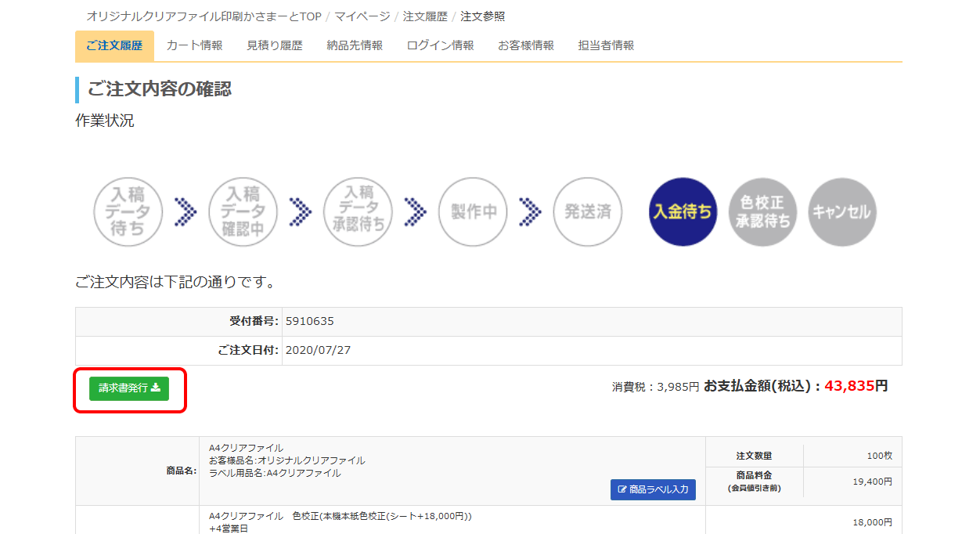Open the ご注文履歴 tab
Image resolution: width=980 pixels, height=534 pixels.
pos(114,45)
